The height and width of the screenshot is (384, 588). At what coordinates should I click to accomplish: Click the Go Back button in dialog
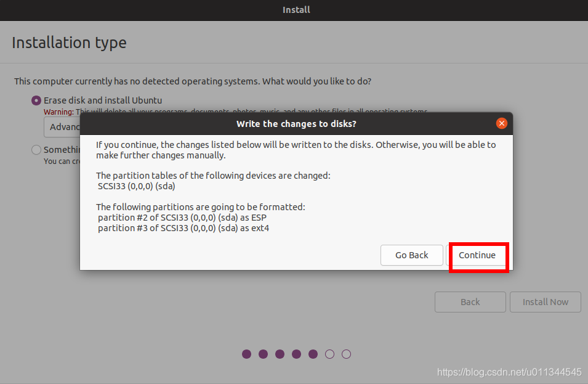412,255
